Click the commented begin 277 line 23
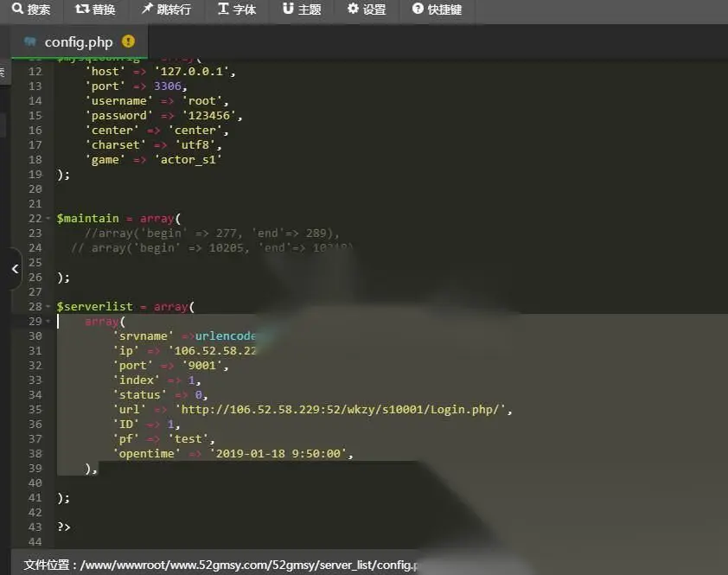Screen dimensions: 728x575 click(212, 233)
